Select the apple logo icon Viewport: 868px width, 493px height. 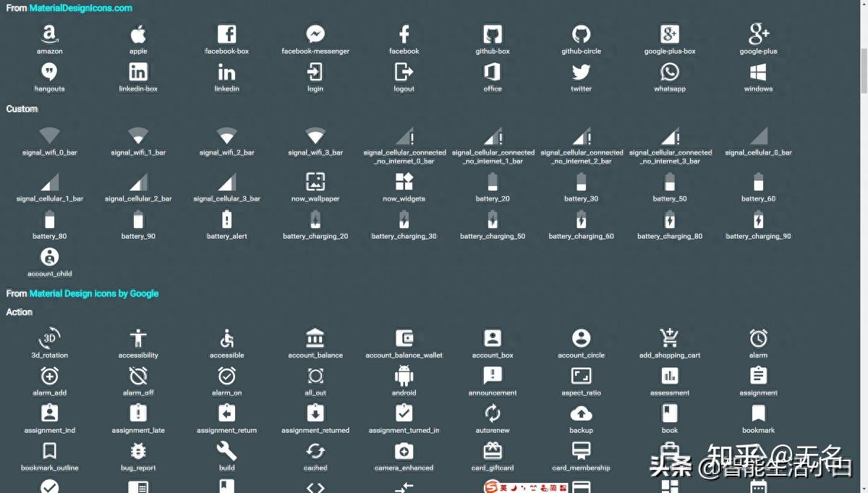tap(138, 34)
